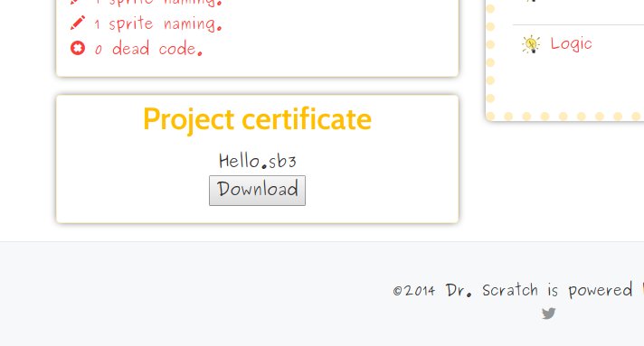
Task: Click the pencil icon beside sprite naming
Action: 78,23
